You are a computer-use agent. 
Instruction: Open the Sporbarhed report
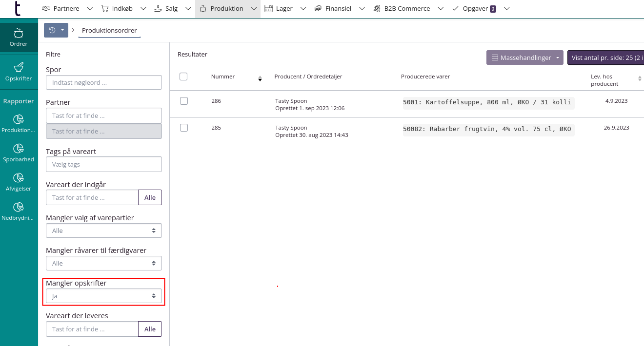(19, 153)
